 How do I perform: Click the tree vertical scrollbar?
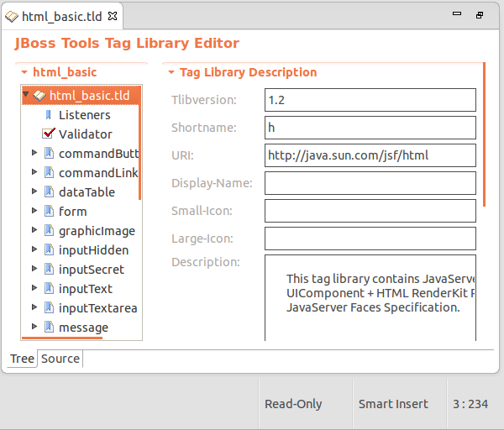(x=139, y=143)
